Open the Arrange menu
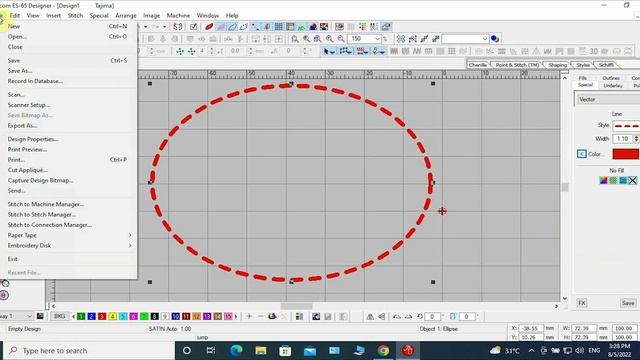The height and width of the screenshot is (360, 640). coord(126,16)
